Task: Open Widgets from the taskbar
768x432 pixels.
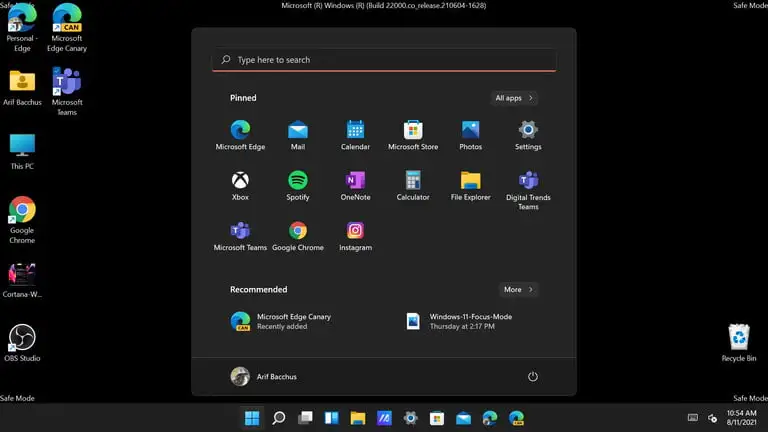Action: coord(332,418)
